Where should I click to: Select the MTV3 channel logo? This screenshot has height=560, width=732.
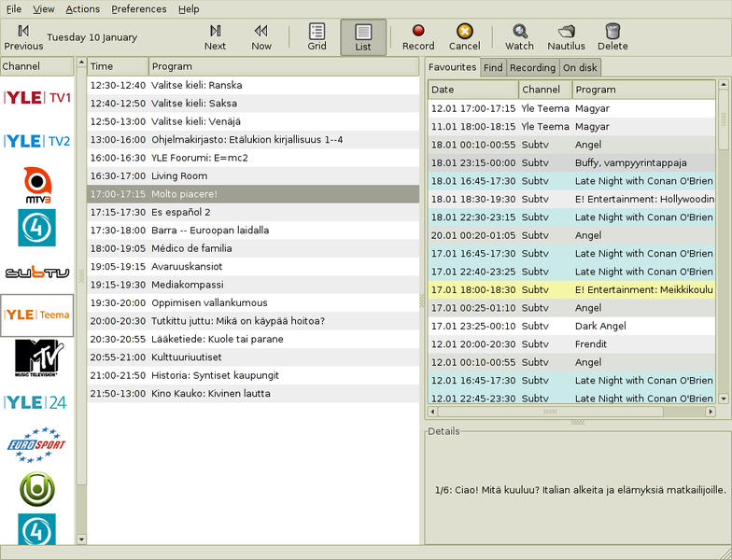coord(37,185)
